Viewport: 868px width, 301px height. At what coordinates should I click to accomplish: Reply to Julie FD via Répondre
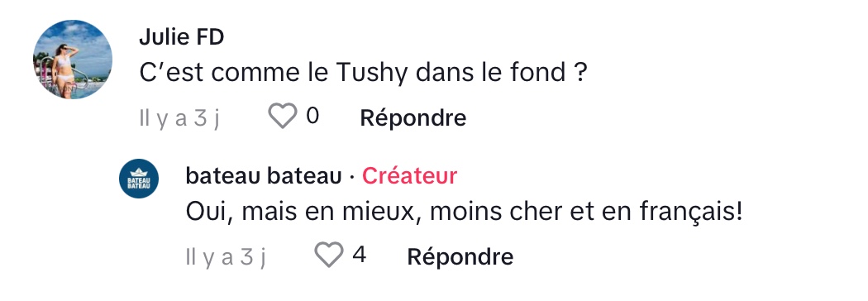coord(413,118)
